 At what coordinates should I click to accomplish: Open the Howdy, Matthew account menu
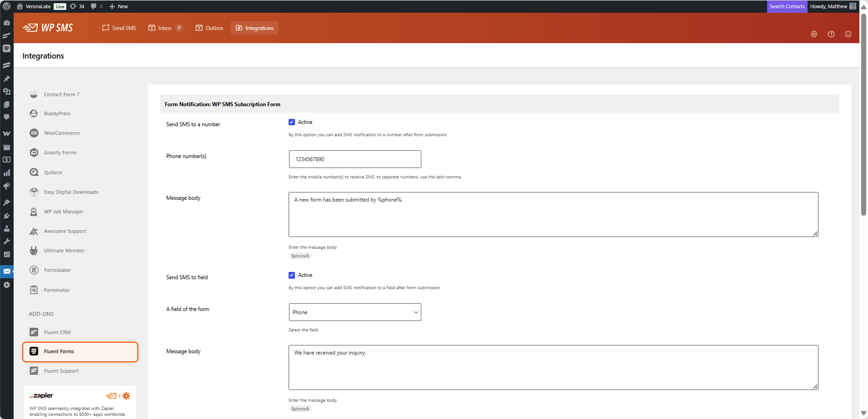(x=833, y=6)
